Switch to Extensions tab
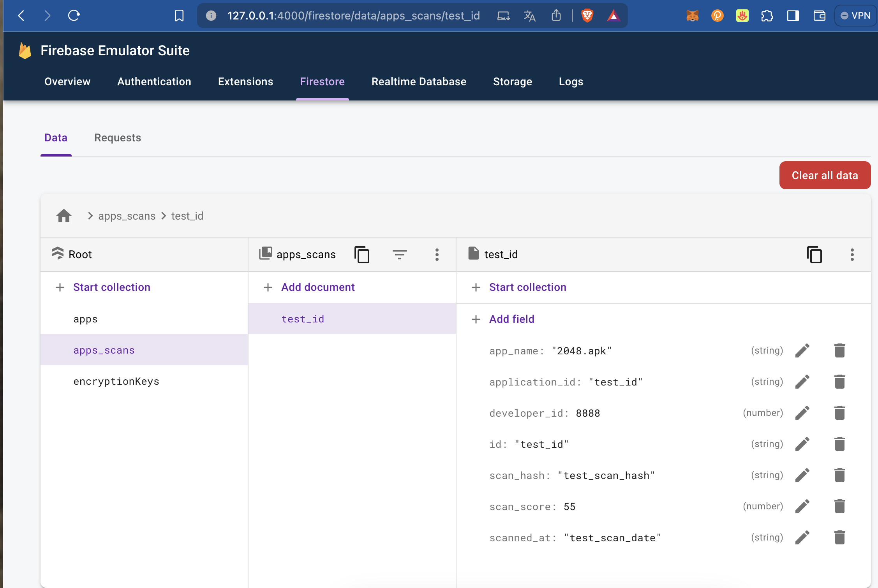This screenshot has width=878, height=588. click(246, 82)
